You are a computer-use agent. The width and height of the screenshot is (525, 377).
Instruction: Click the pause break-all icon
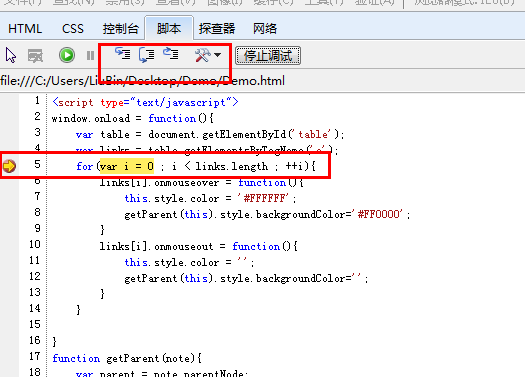tap(90, 56)
